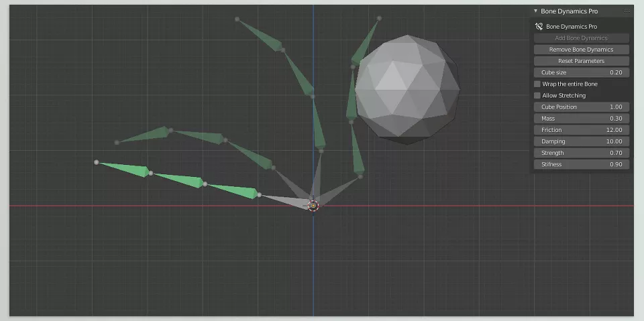Collapse the Bone Dynamics Pro panel triangle
This screenshot has height=321, width=644.
click(x=535, y=11)
